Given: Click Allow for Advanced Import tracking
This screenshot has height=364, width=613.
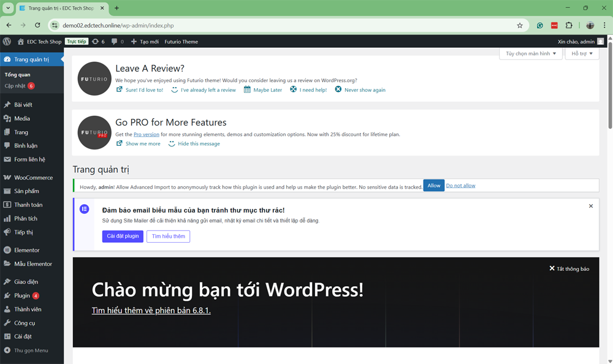Looking at the screenshot, I should point(433,186).
